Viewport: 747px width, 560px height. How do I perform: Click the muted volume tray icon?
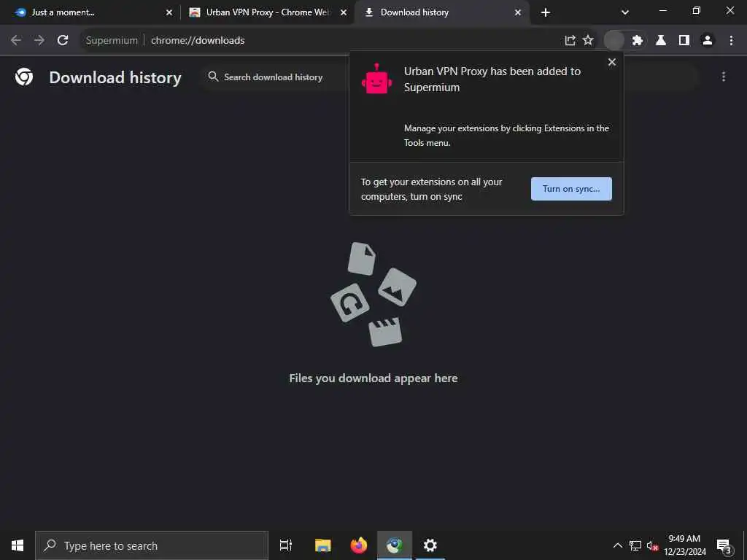pos(652,545)
